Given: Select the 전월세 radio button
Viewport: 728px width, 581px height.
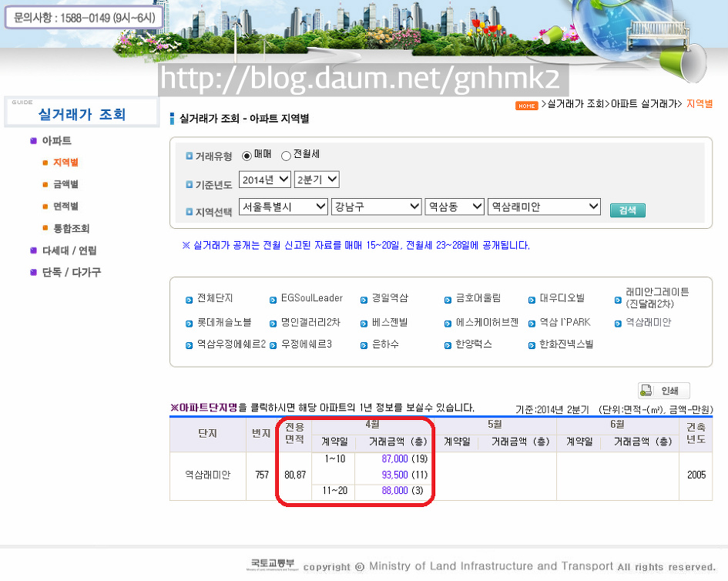Looking at the screenshot, I should pyautogui.click(x=286, y=156).
